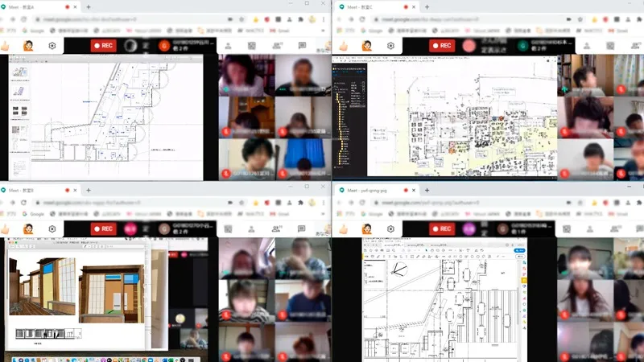Toggle the REC recording button in 教室C
The image size is (644, 362).
[442, 46]
